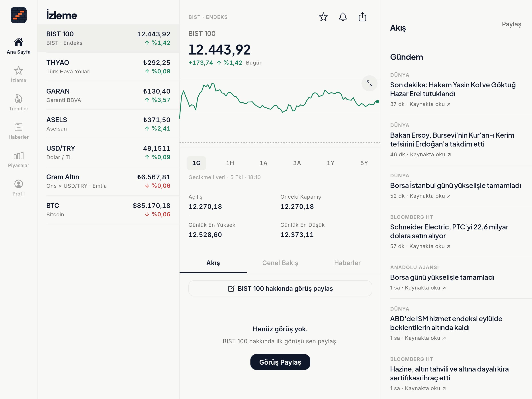Select 1H time range
This screenshot has height=399, width=532.
pos(230,163)
